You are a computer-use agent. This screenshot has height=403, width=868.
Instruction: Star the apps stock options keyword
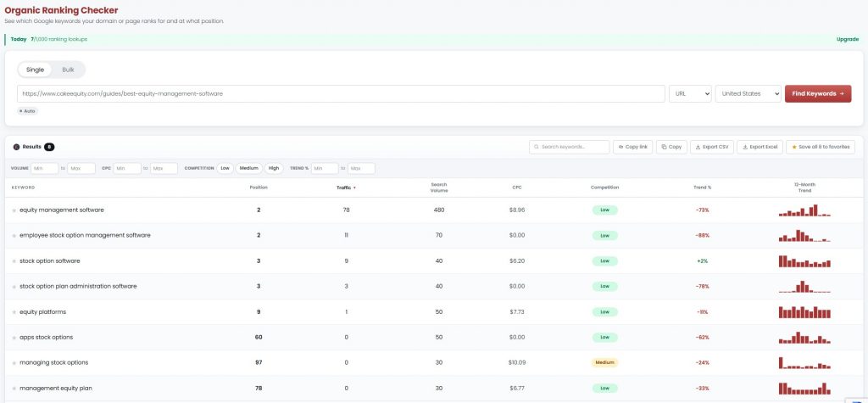tap(14, 339)
